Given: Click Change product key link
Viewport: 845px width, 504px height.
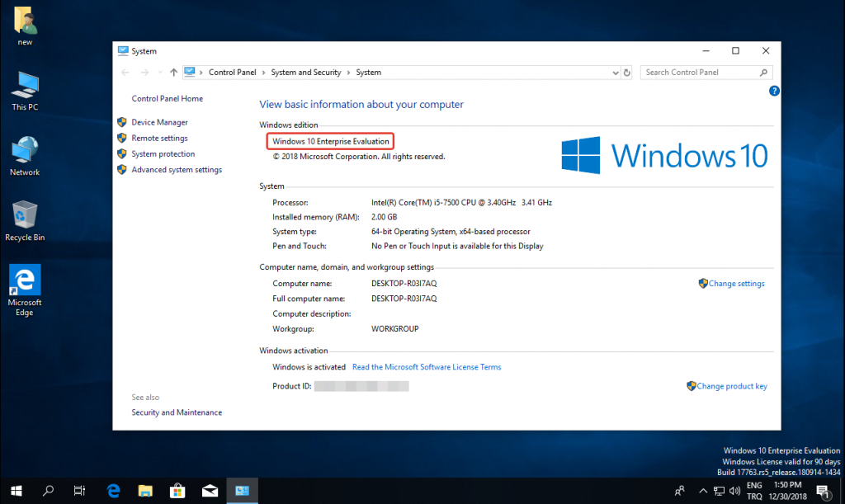Looking at the screenshot, I should click(x=731, y=386).
